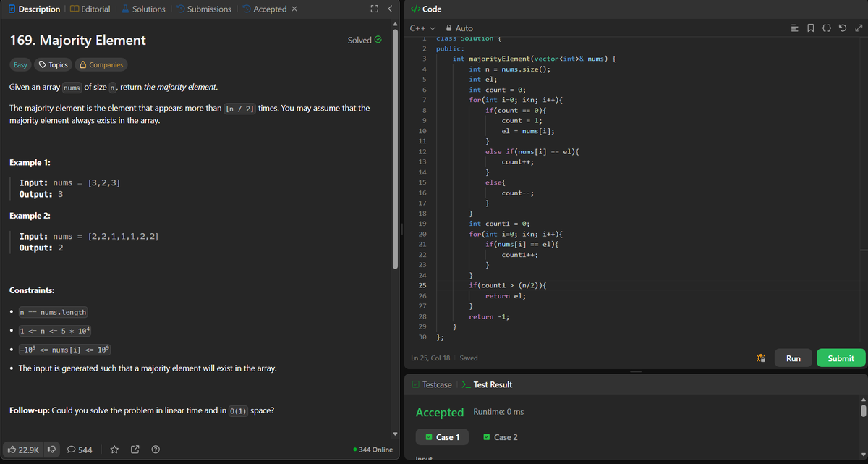Click the '344 Online' status text
The height and width of the screenshot is (464, 868).
pyautogui.click(x=373, y=450)
